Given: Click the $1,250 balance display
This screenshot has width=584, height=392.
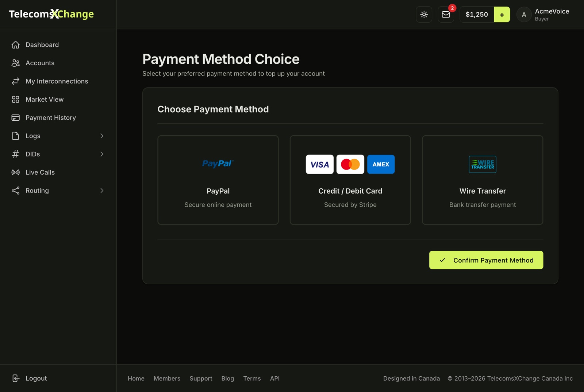Looking at the screenshot, I should pos(477,15).
